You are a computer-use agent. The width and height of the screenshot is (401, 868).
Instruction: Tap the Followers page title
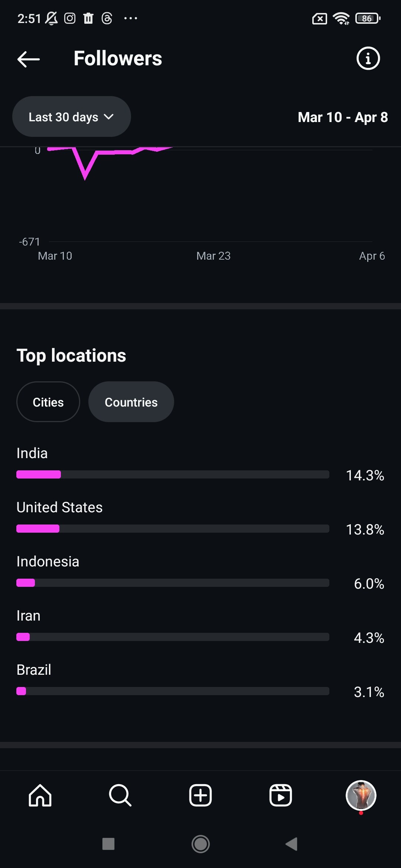(x=118, y=59)
